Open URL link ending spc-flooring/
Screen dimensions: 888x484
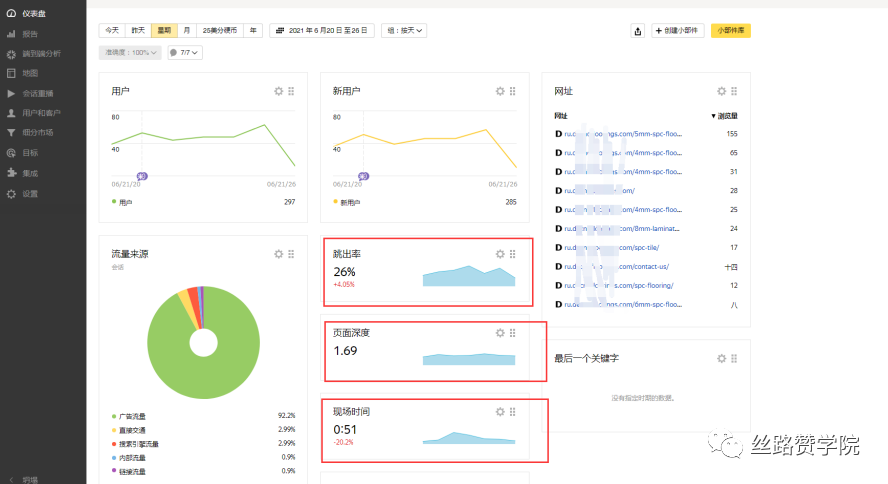tap(619, 285)
